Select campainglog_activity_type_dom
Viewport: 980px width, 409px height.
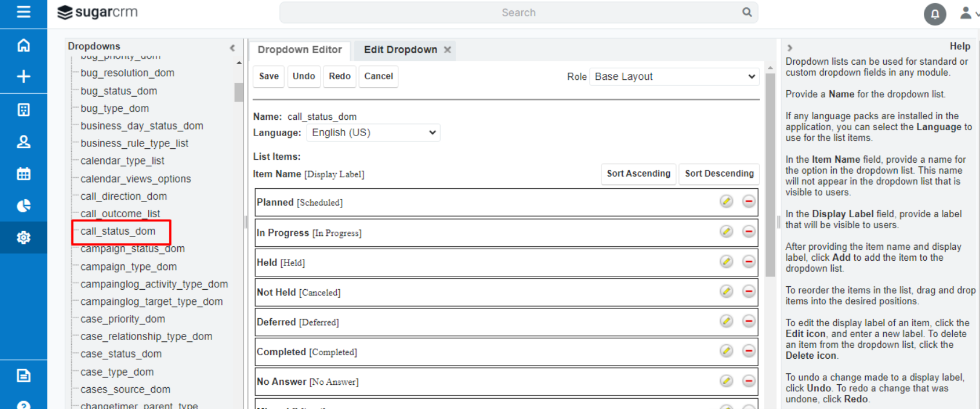pos(154,284)
